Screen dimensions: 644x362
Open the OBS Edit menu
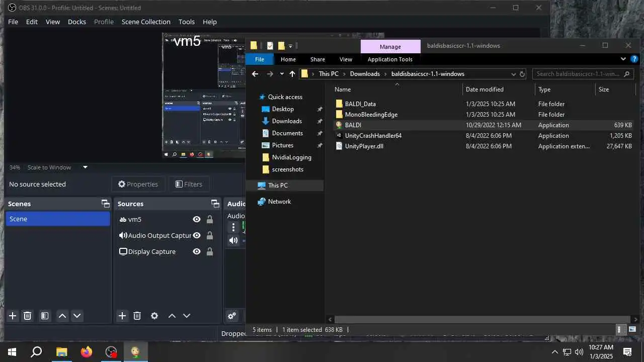(32, 22)
